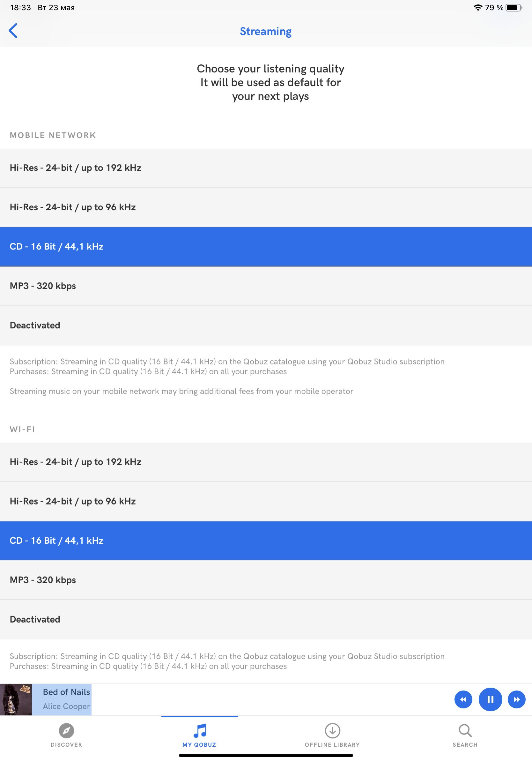The width and height of the screenshot is (532, 762).
Task: Open My Qobuz music note tab
Action: (x=200, y=730)
